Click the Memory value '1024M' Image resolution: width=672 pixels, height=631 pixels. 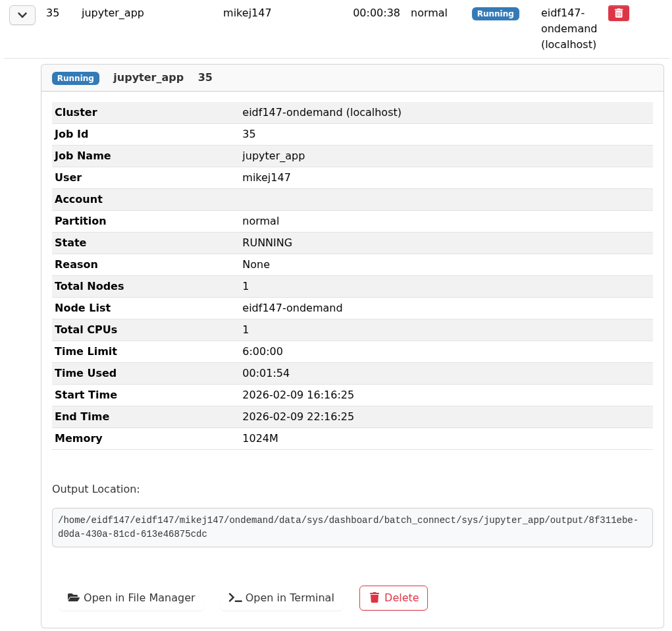pos(260,439)
